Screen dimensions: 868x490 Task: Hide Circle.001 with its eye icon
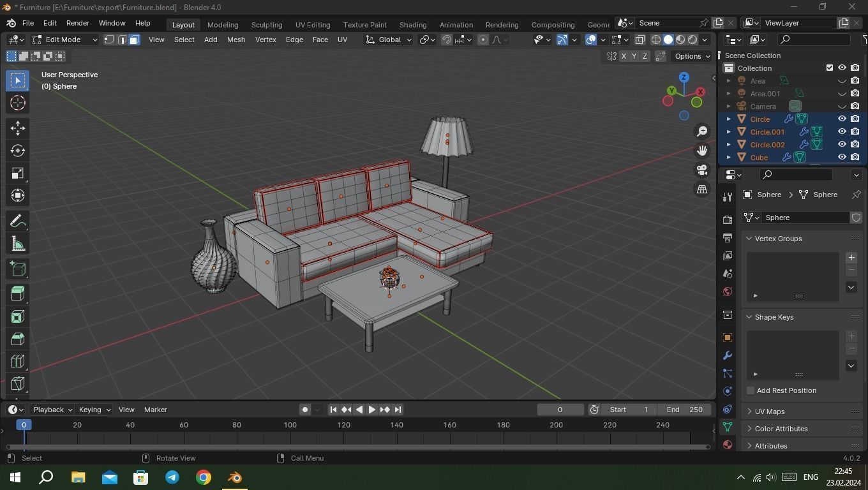click(x=842, y=131)
